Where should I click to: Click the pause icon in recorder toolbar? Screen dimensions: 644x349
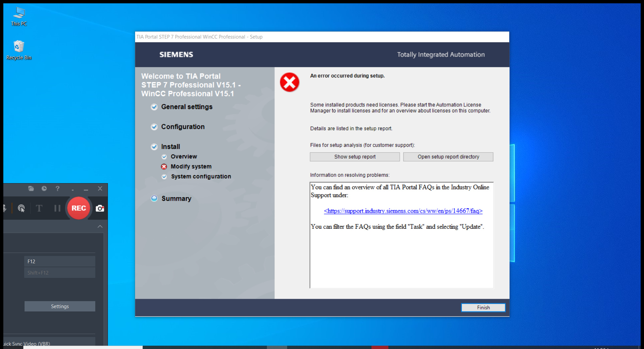click(57, 208)
